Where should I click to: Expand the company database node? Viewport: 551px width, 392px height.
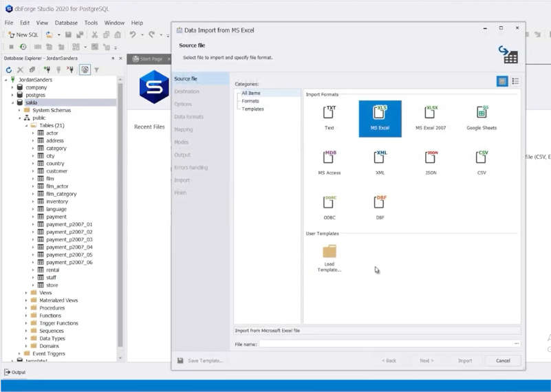pos(12,87)
